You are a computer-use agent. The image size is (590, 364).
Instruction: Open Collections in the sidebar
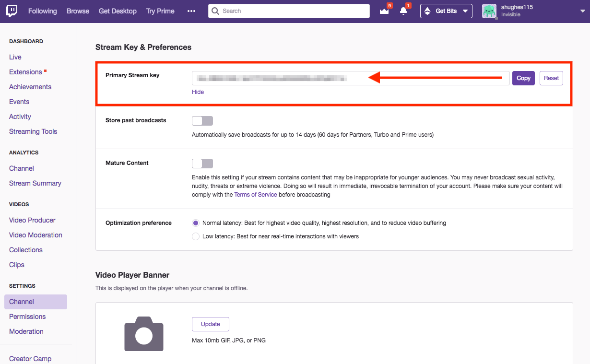[x=26, y=250]
